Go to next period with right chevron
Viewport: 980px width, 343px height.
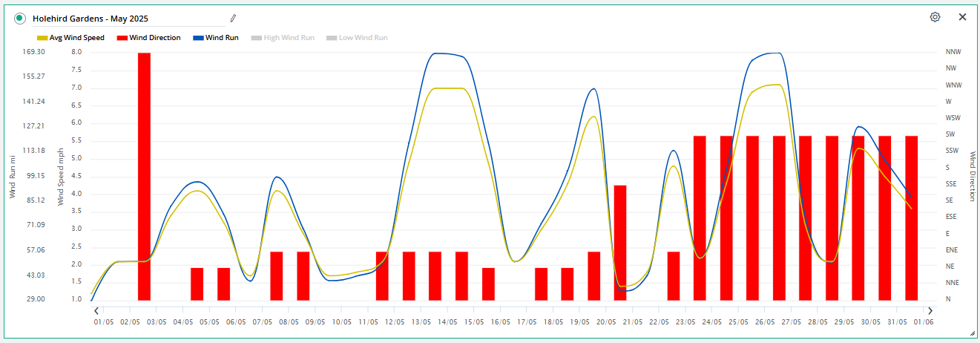(x=930, y=310)
